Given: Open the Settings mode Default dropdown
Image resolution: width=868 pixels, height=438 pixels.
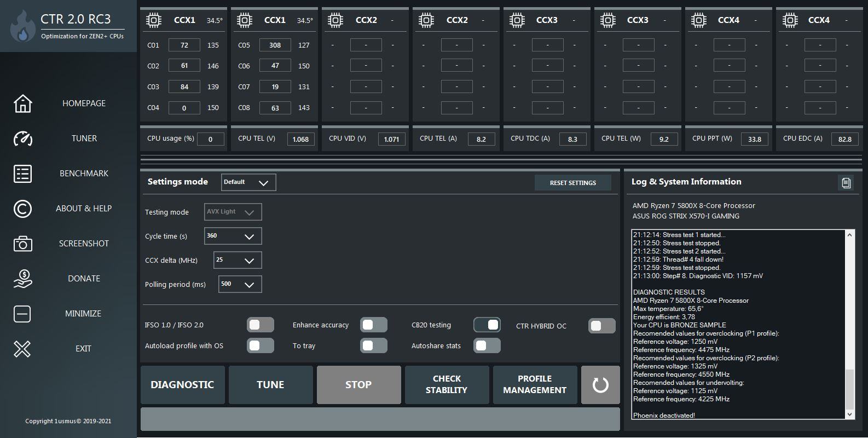Looking at the screenshot, I should (x=248, y=182).
